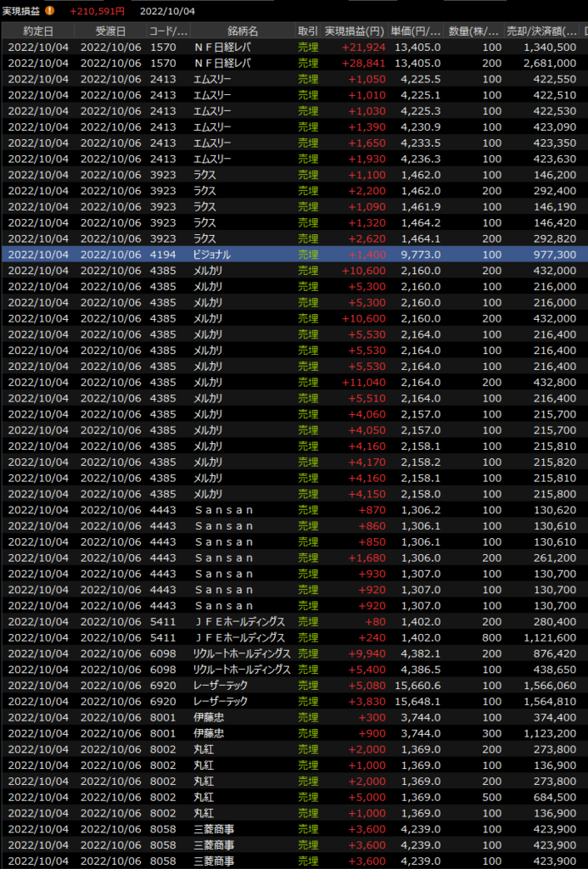The image size is (588, 869).
Task: Click the 取引 column header
Action: tap(308, 31)
